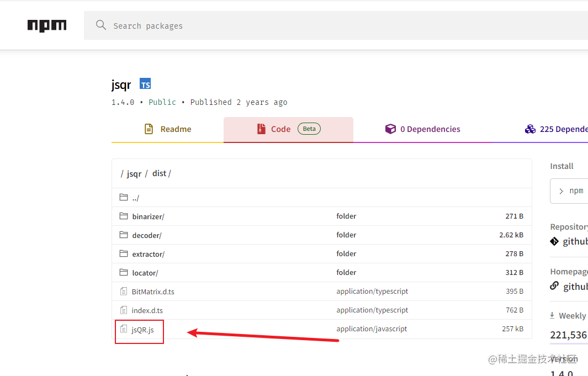
Task: Open the locator/ folder
Action: pos(145,273)
